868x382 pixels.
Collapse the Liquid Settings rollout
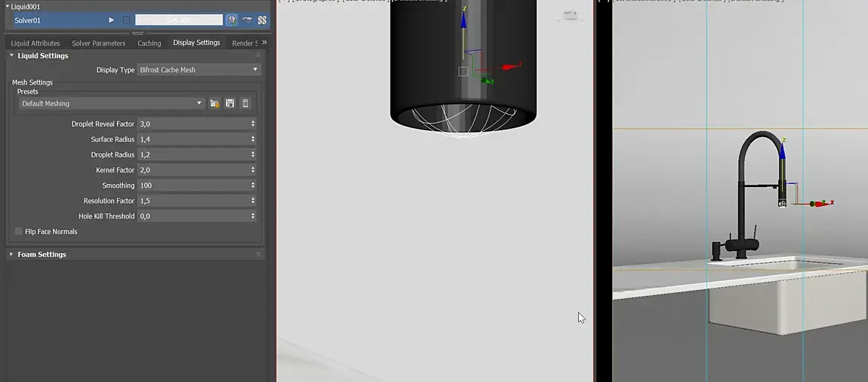click(x=12, y=55)
